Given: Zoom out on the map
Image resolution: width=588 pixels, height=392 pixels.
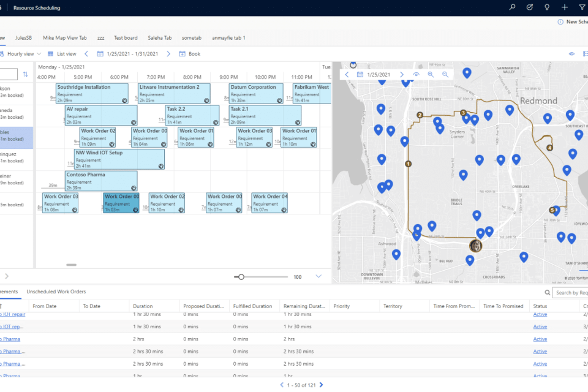Looking at the screenshot, I should 445,74.
